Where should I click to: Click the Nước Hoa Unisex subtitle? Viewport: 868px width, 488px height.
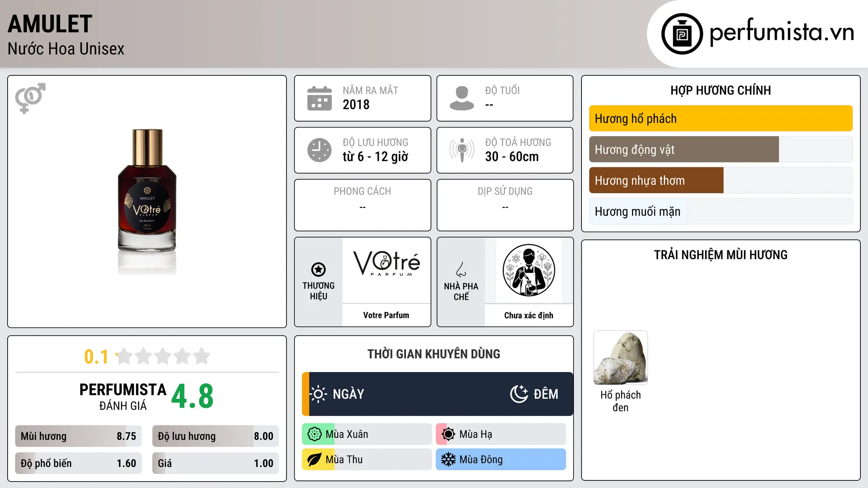(x=66, y=49)
